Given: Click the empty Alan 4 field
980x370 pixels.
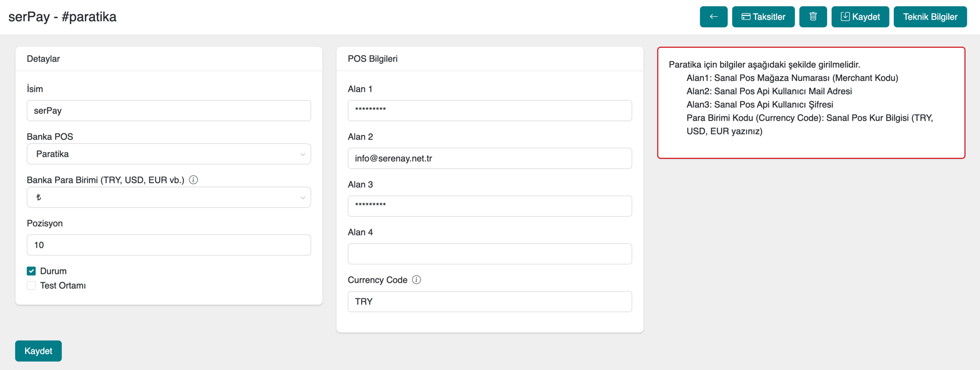Looking at the screenshot, I should pyautogui.click(x=489, y=254).
